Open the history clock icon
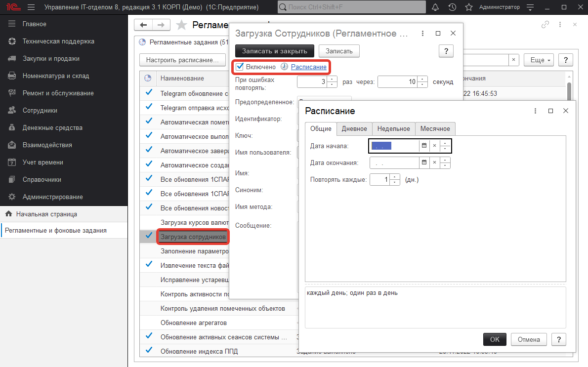Image resolution: width=588 pixels, height=367 pixels. pos(452,7)
